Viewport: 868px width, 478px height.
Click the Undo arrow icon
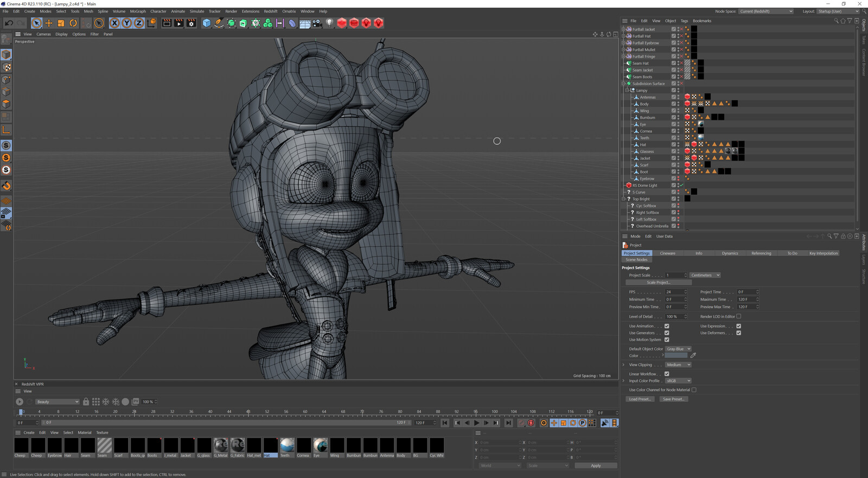pyautogui.click(x=9, y=23)
